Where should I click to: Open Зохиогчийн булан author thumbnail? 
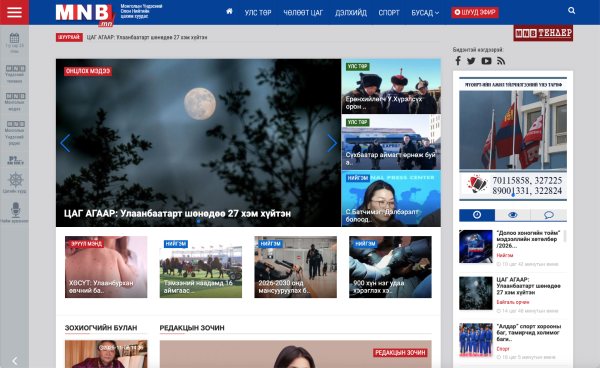tap(106, 354)
